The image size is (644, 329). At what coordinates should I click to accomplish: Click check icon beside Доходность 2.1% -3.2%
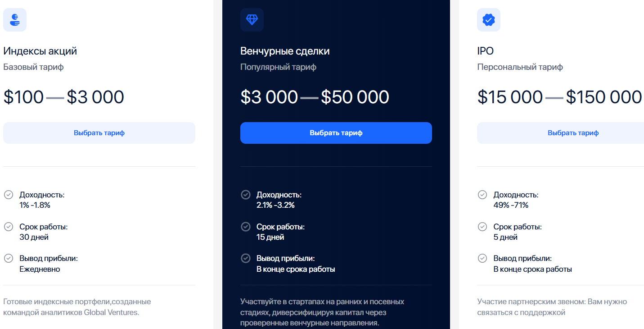click(246, 195)
